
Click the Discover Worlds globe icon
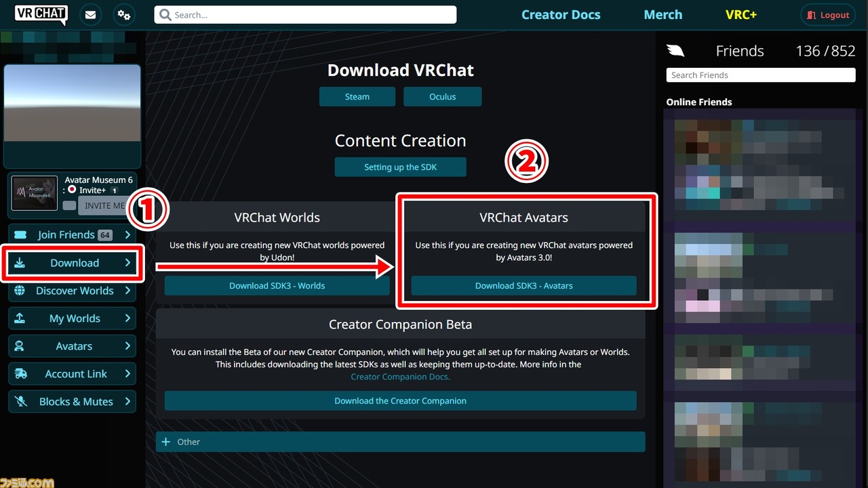pyautogui.click(x=20, y=291)
